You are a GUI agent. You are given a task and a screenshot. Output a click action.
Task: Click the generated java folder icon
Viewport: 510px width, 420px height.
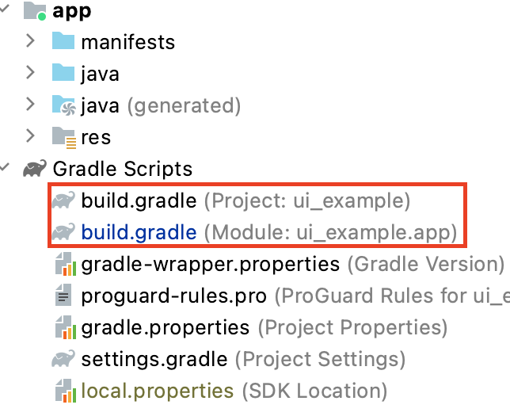tap(63, 105)
